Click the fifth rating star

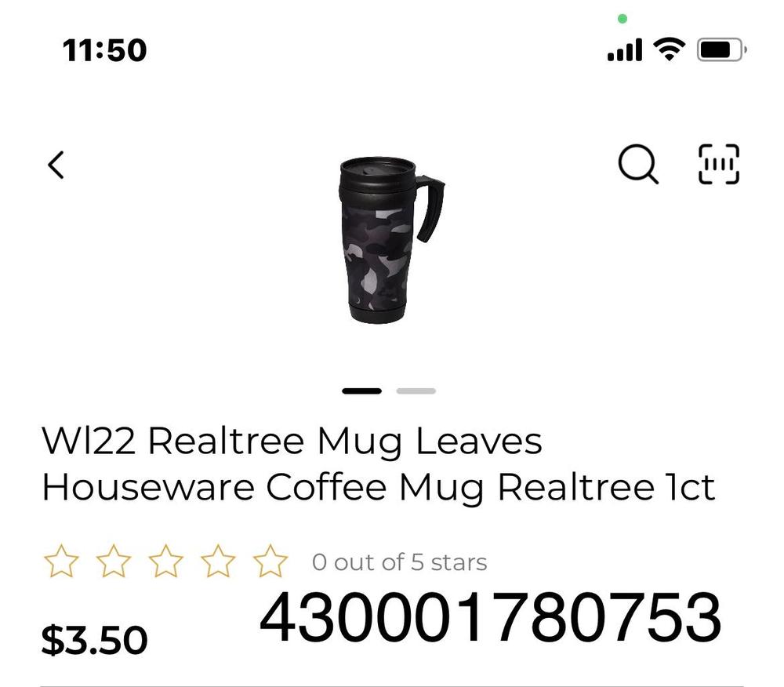(x=270, y=561)
